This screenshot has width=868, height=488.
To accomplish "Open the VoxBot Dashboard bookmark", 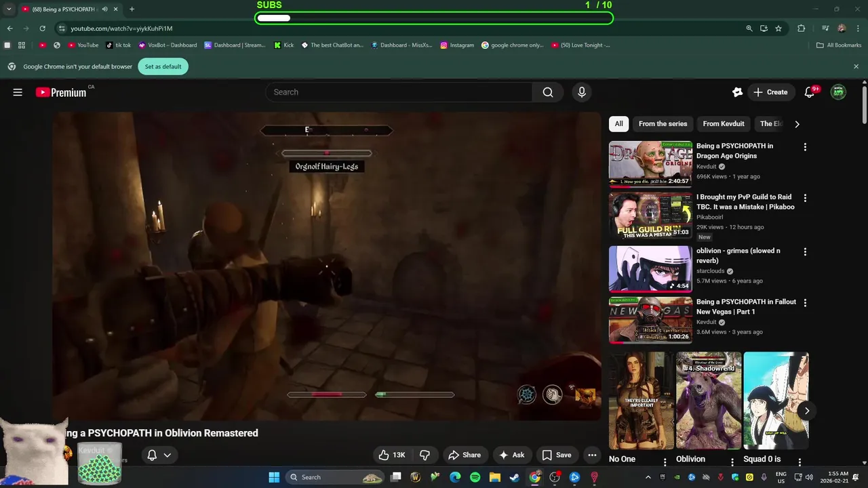I will coord(167,45).
